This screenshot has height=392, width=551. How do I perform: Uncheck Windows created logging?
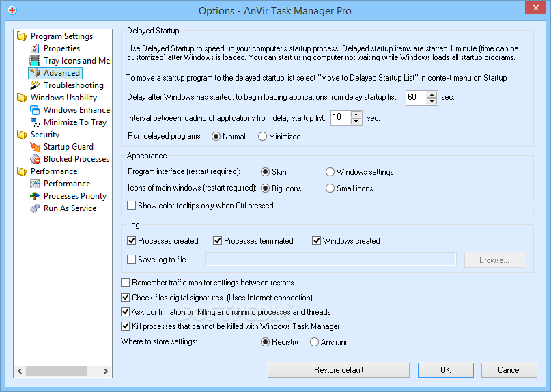[x=346, y=241]
